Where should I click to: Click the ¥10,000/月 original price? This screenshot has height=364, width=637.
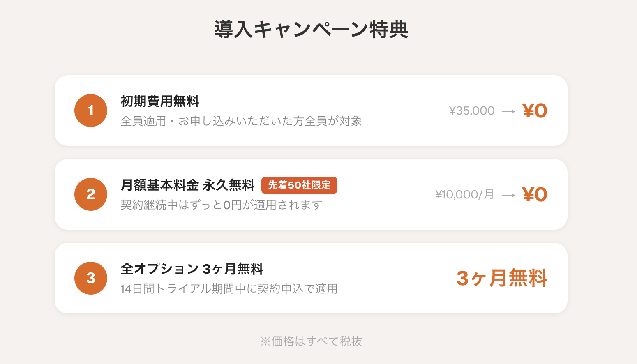tap(464, 195)
